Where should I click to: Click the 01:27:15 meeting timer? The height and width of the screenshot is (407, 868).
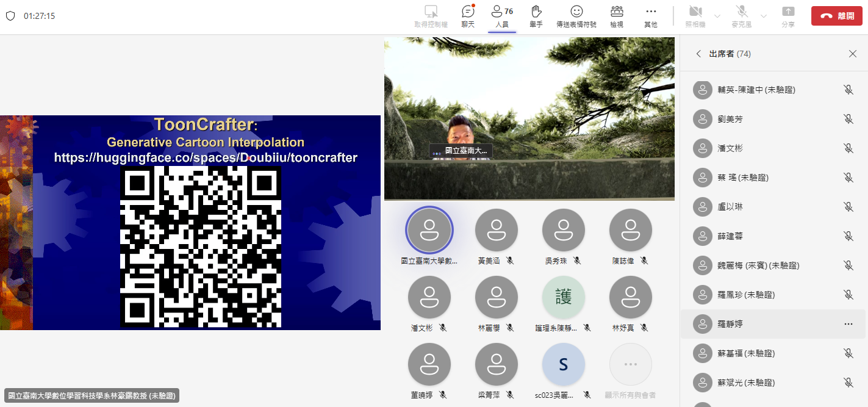click(40, 16)
